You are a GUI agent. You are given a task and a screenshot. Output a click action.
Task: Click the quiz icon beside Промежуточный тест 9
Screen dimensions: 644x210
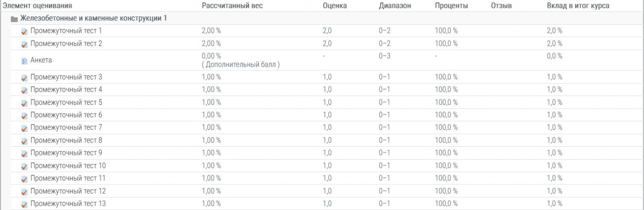click(x=25, y=153)
